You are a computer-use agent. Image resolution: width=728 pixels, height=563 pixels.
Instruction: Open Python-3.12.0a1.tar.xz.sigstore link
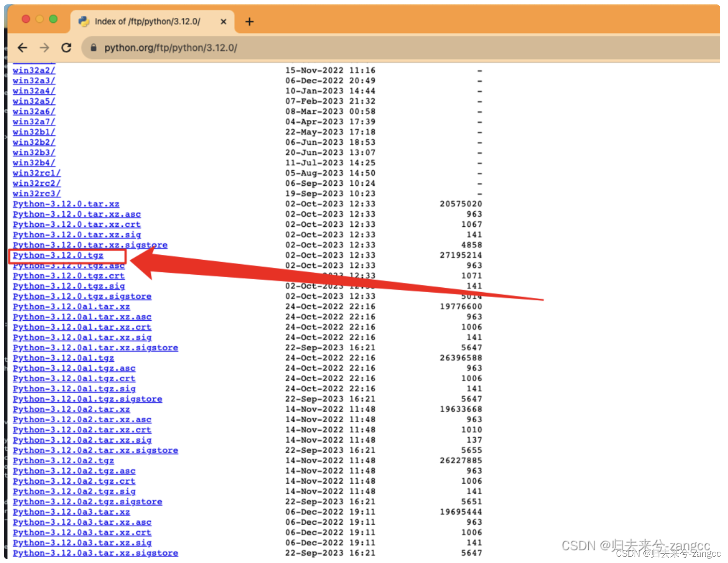(95, 348)
